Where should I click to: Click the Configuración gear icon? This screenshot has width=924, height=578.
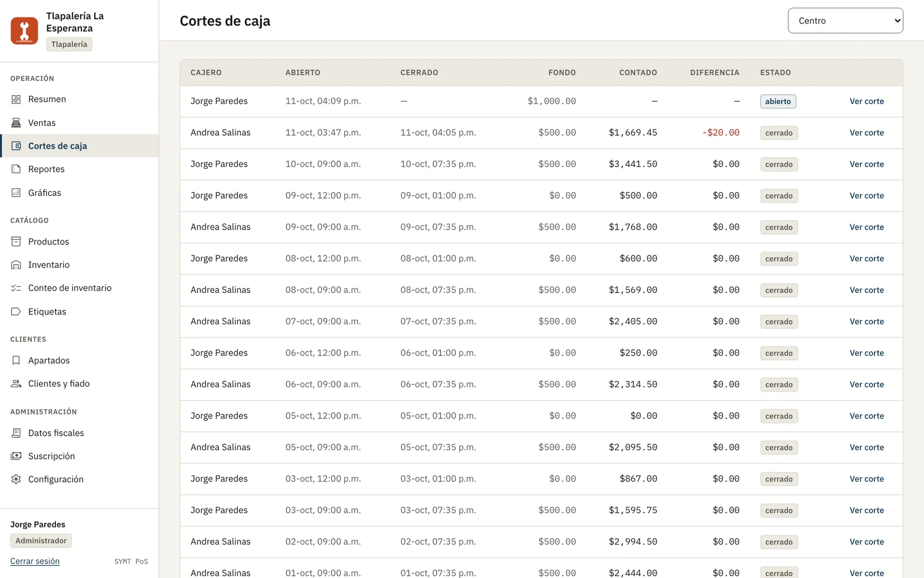point(16,479)
